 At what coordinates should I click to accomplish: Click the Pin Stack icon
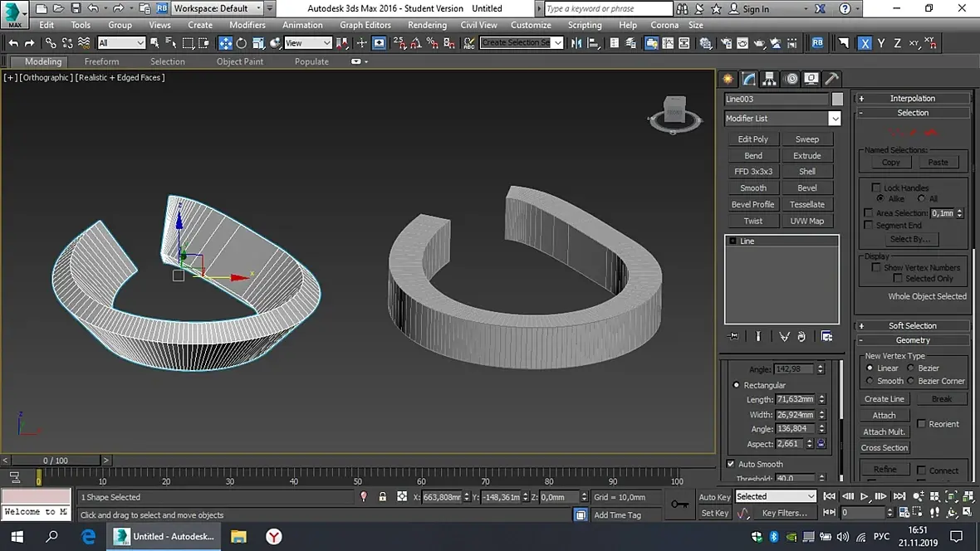(733, 336)
